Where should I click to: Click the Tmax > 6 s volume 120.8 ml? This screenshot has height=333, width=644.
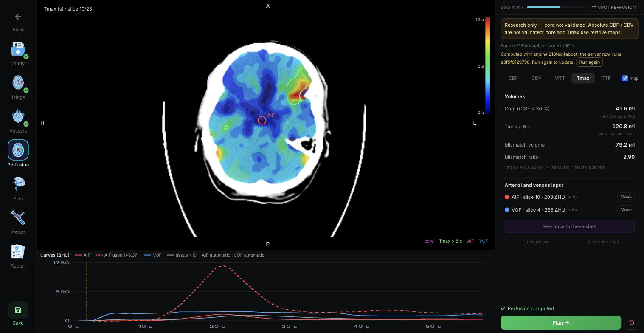point(623,127)
